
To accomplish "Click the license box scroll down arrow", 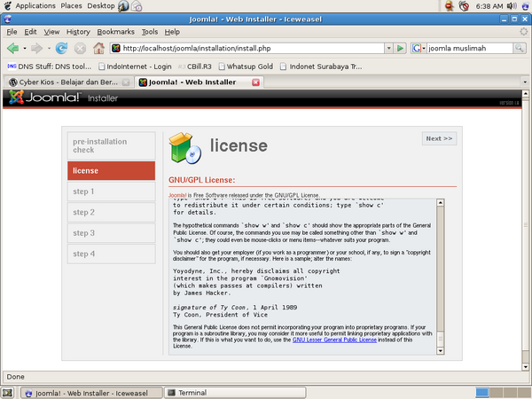I will [440, 351].
